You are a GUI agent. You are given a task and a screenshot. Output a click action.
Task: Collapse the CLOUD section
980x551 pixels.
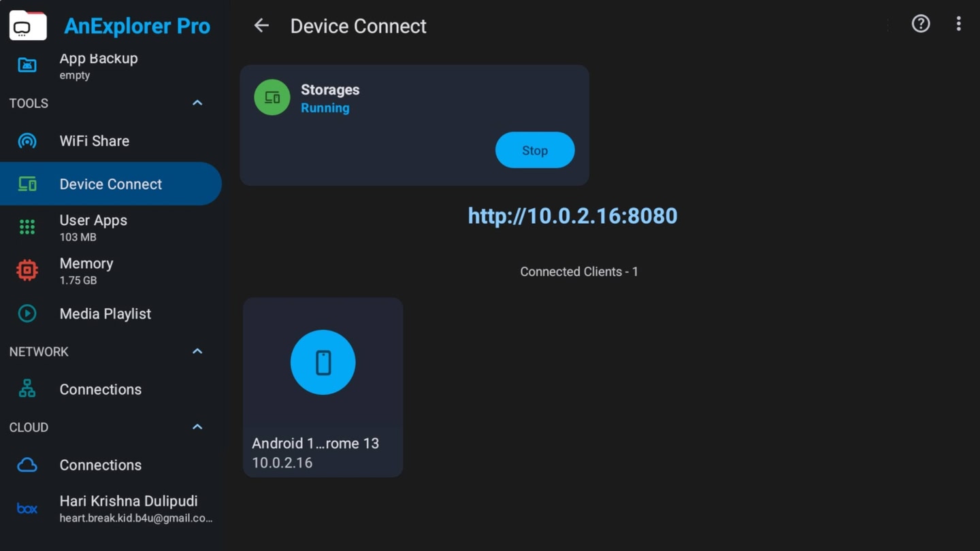197,427
